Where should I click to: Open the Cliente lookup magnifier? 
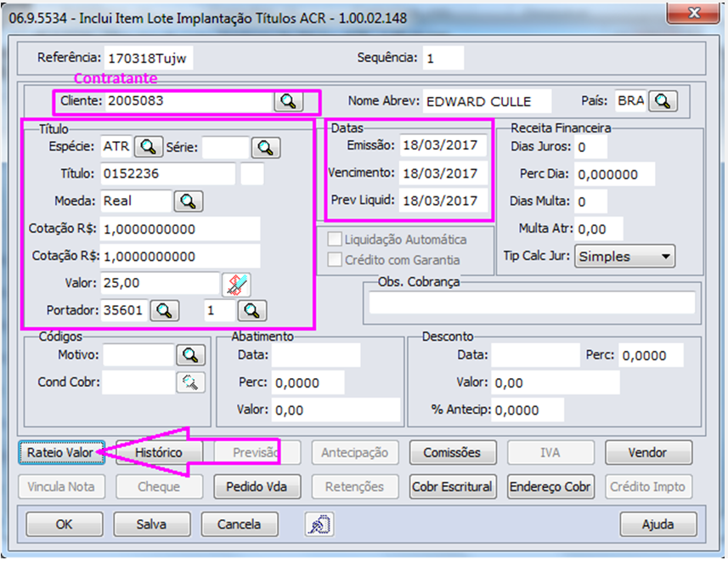coord(288,101)
